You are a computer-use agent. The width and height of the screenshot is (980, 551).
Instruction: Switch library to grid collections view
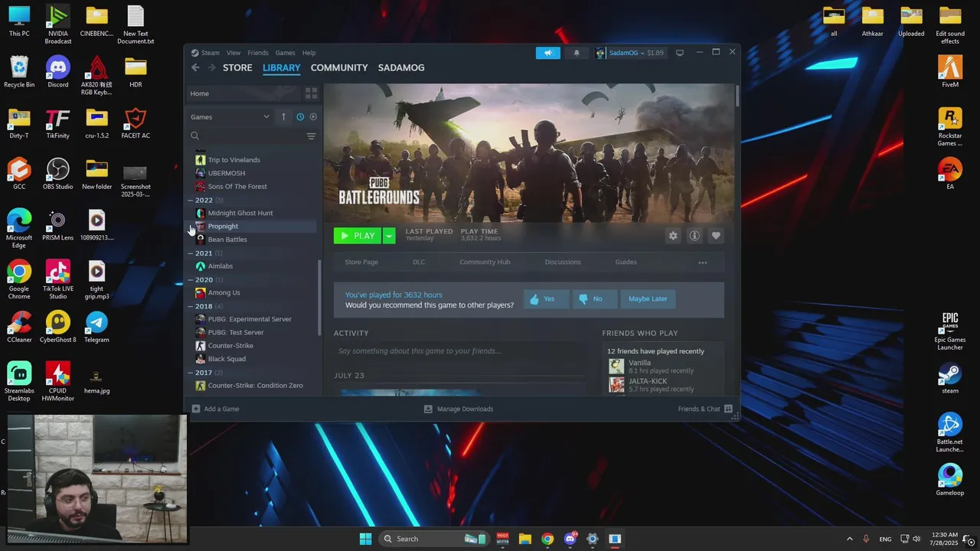(311, 93)
